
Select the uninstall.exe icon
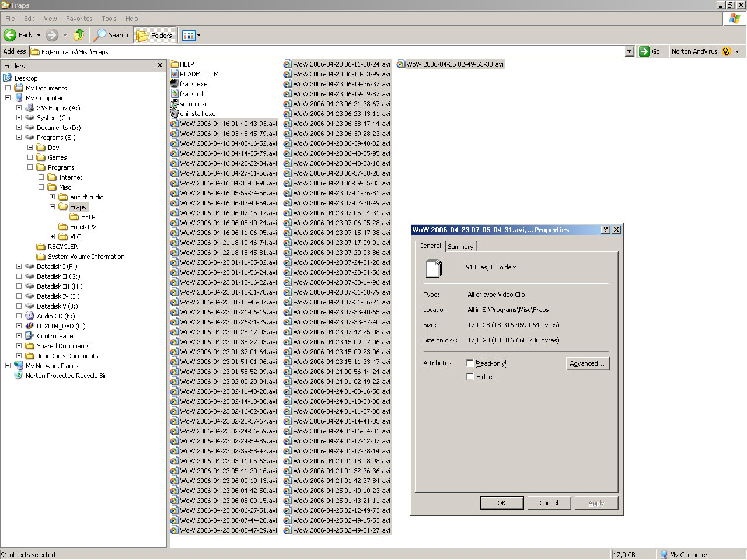point(174,114)
